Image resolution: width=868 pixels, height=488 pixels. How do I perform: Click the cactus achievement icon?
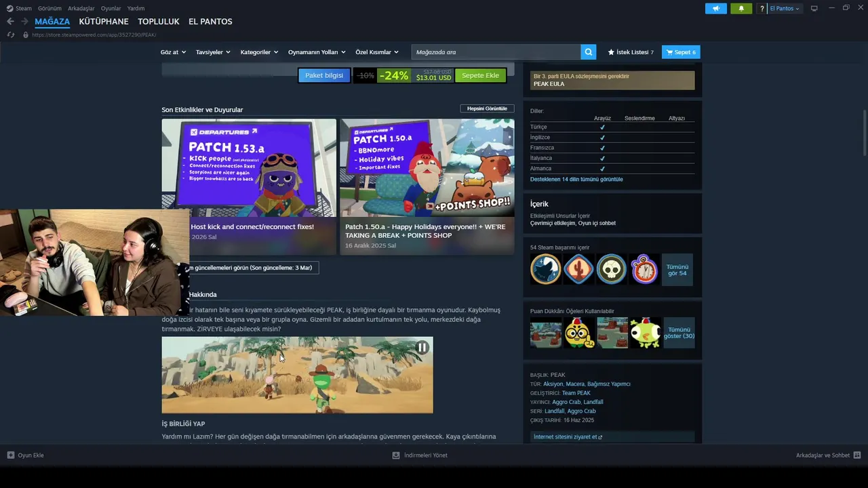point(578,269)
